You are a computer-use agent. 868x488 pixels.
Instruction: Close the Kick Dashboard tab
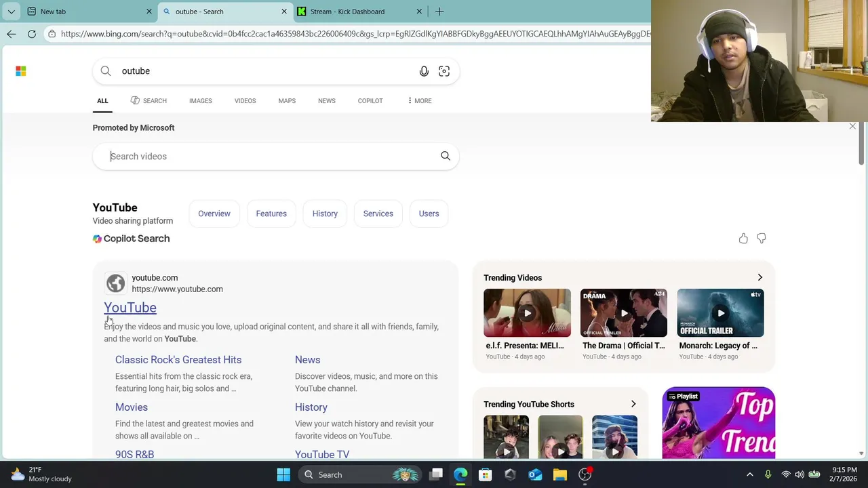point(419,12)
